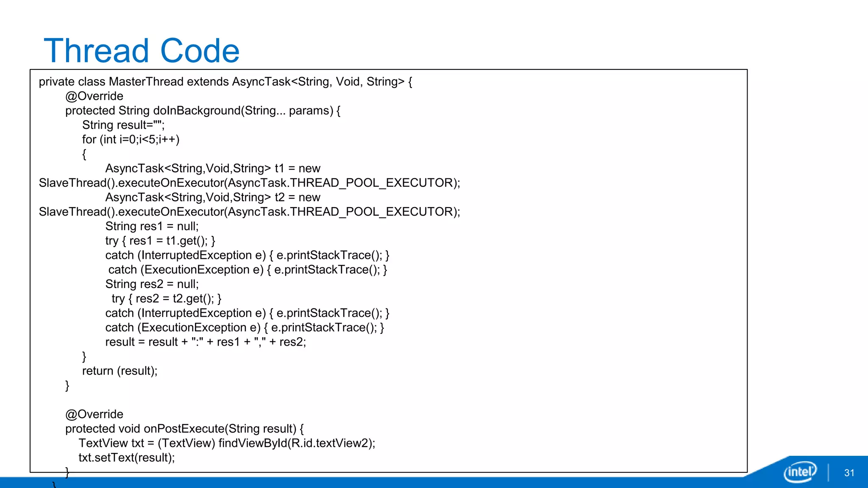
Task: Click the String result="" line
Action: (123, 125)
